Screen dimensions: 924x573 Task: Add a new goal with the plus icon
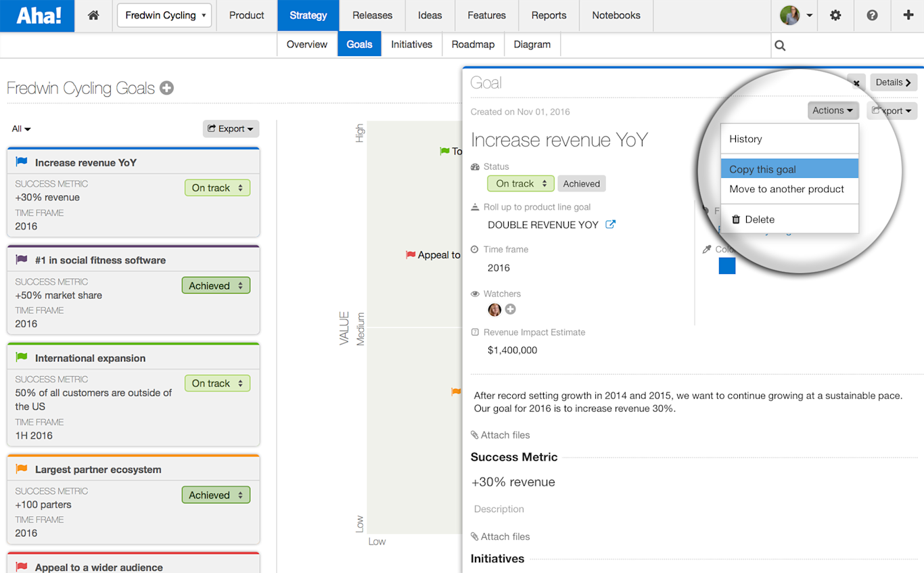point(166,87)
